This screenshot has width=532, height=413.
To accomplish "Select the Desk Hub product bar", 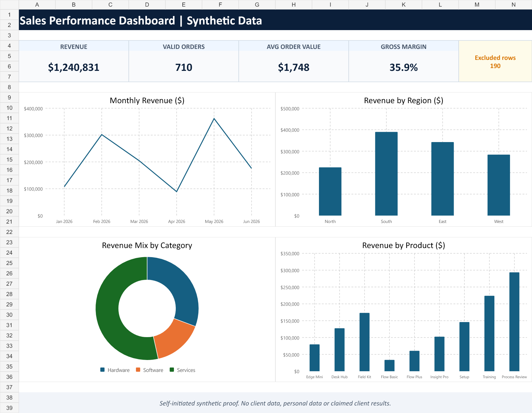I will click(x=340, y=350).
